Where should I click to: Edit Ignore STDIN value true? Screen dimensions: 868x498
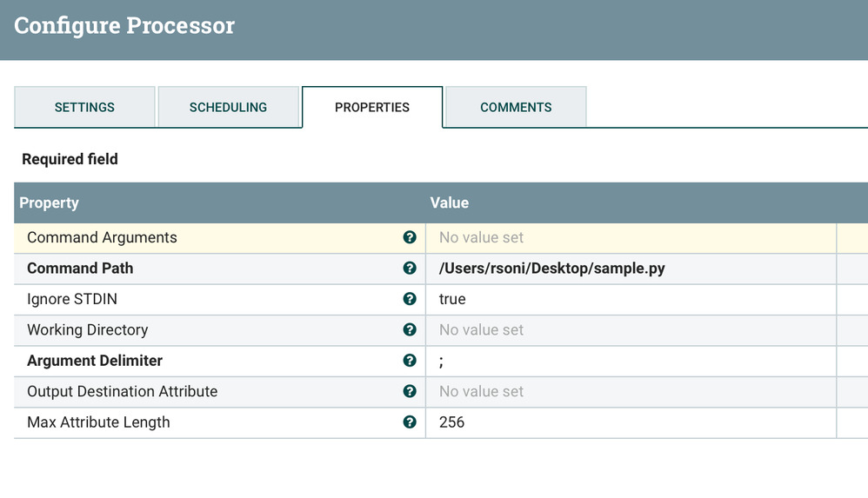[452, 299]
